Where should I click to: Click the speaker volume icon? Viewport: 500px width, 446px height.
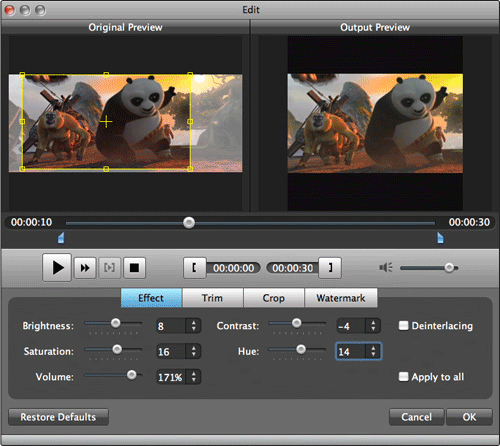[x=386, y=267]
